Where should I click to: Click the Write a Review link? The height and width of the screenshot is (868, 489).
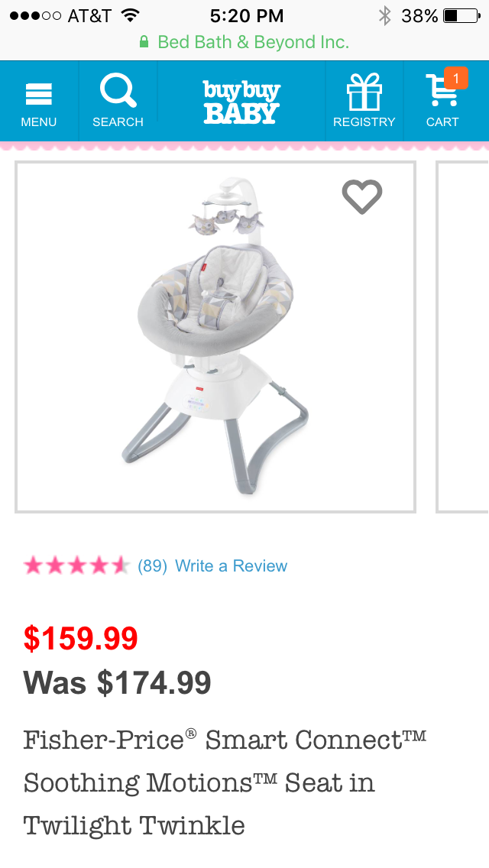coord(231,565)
